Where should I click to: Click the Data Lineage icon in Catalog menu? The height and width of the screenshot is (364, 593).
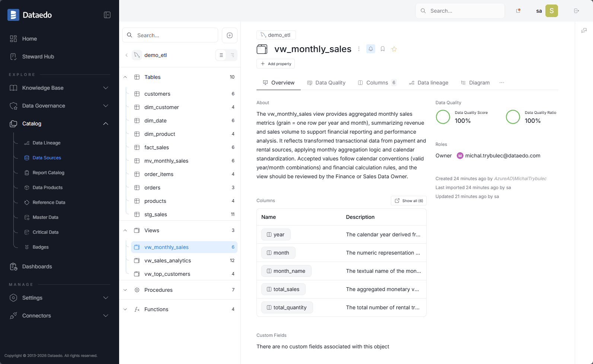point(27,143)
